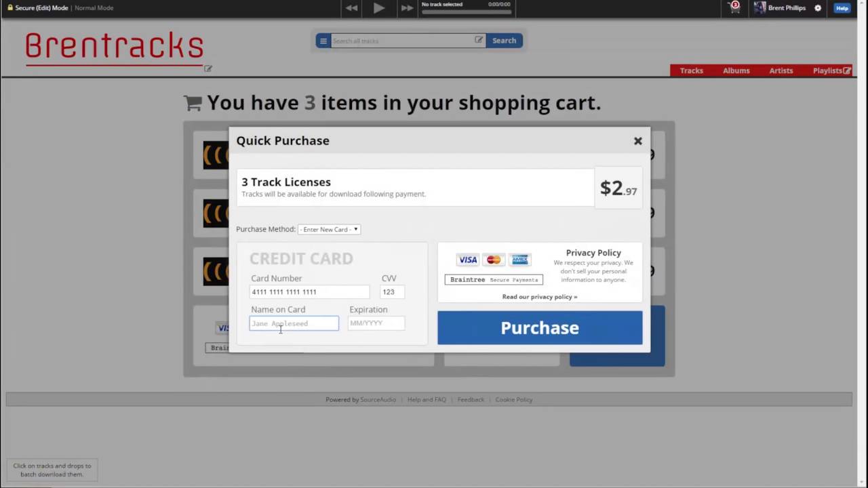Switch to Normal Mode

[x=94, y=7]
